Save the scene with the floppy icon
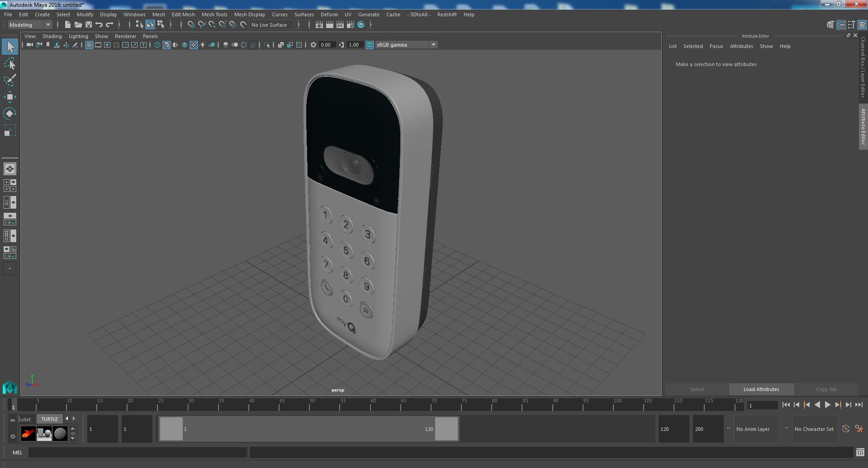The image size is (868, 468). pyautogui.click(x=89, y=25)
